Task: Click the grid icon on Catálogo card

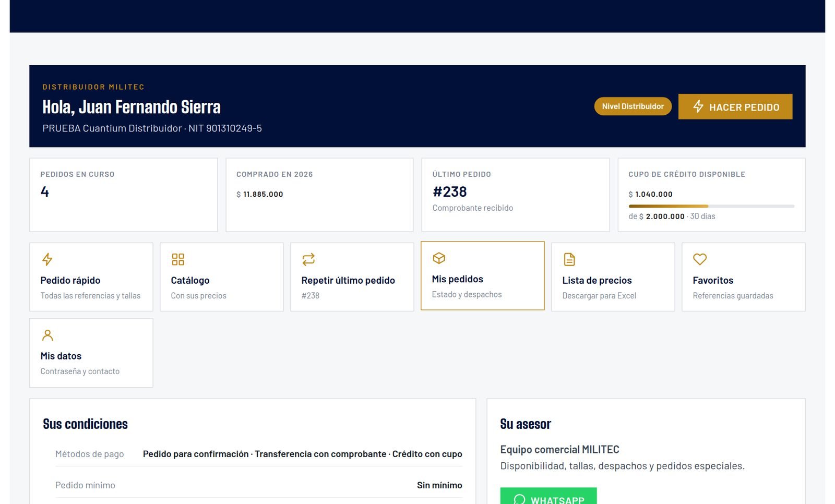Action: (x=178, y=259)
